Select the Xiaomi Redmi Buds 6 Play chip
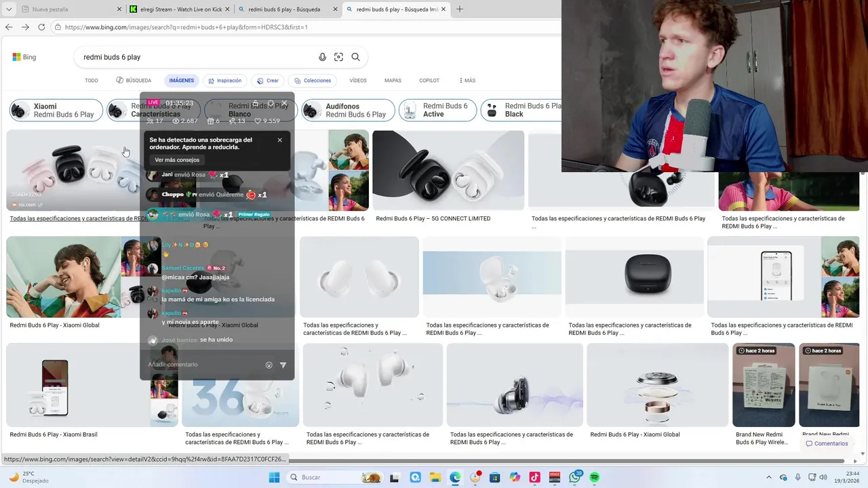868x488 pixels. (x=56, y=110)
